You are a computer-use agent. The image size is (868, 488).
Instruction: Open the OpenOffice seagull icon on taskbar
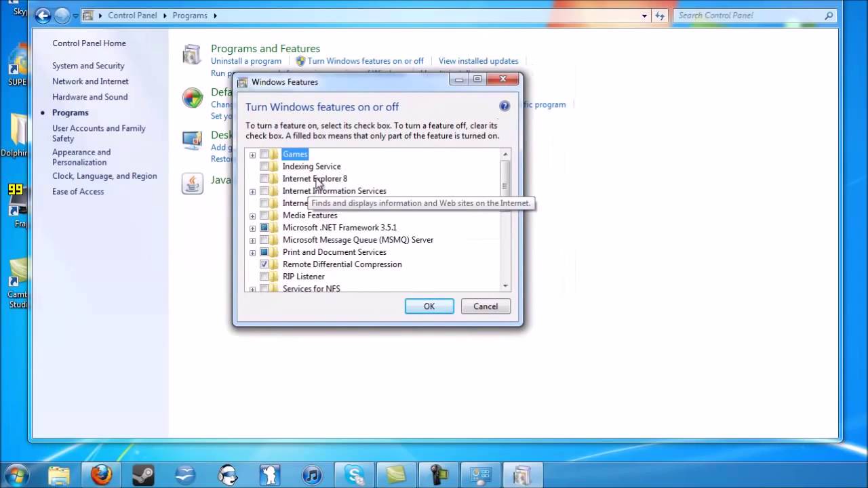click(x=185, y=474)
